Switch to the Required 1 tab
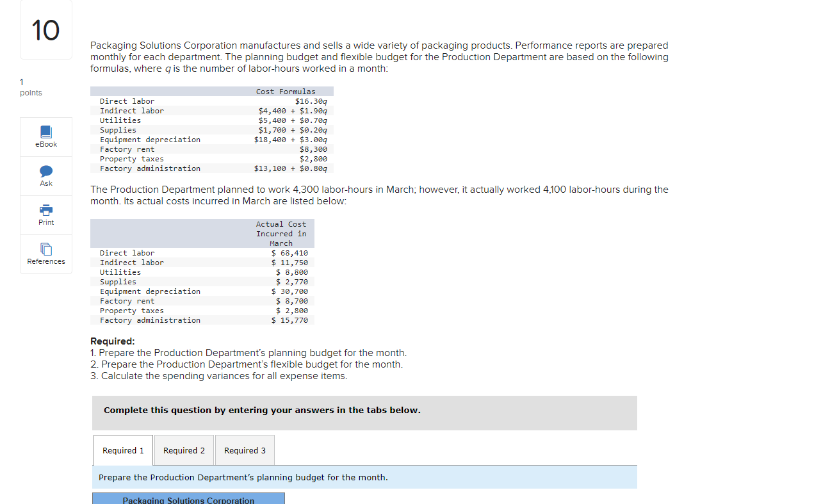Screen dimensions: 830x504 124,450
